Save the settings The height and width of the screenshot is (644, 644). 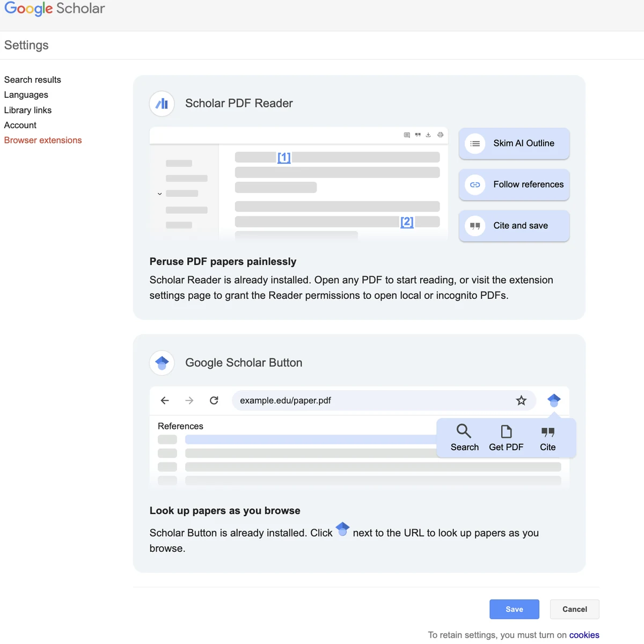[x=514, y=609]
